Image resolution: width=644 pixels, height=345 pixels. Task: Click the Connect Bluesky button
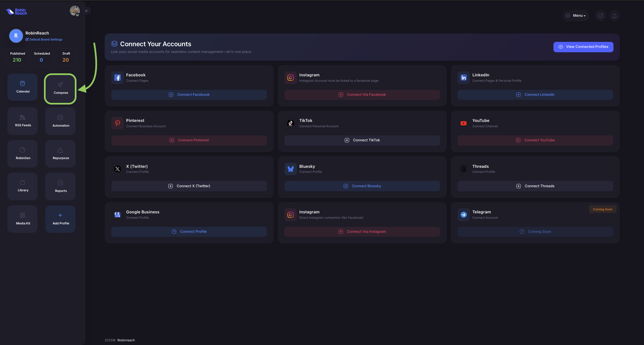point(362,186)
